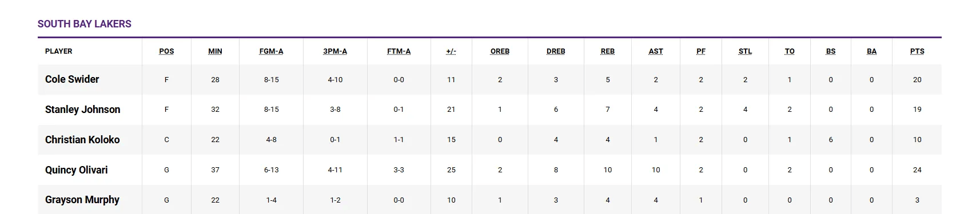Click the 3PM-A column header

point(335,51)
